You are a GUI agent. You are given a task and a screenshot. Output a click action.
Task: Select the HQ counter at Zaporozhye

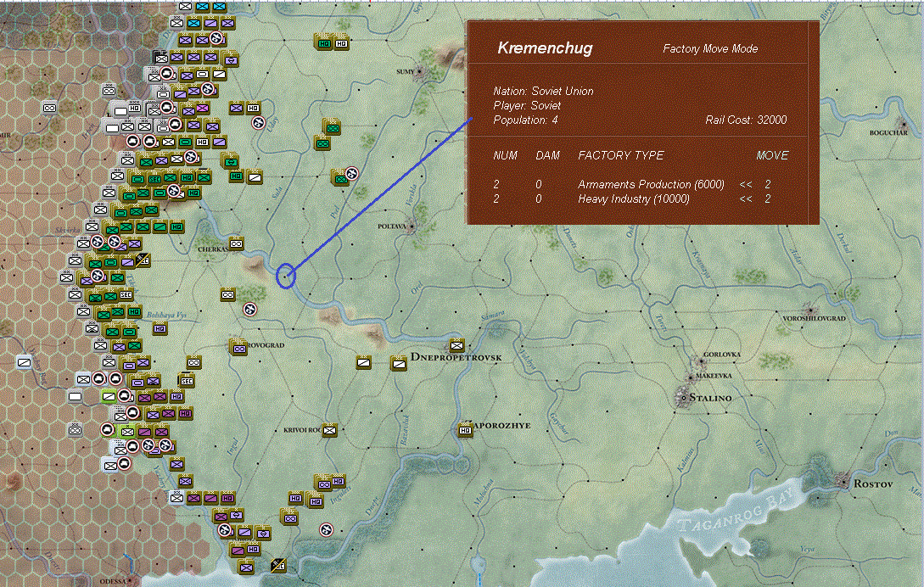click(466, 431)
